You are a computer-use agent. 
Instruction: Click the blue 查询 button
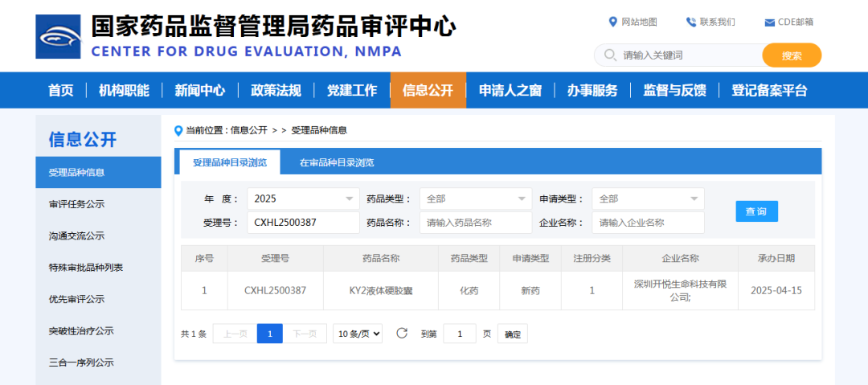pyautogui.click(x=757, y=211)
